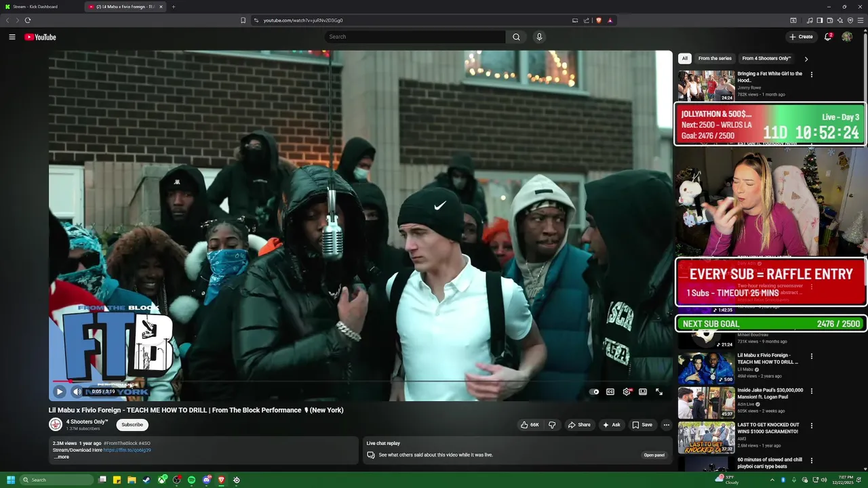Open Windows Start menu
This screenshot has width=868, height=488.
tap(10, 480)
